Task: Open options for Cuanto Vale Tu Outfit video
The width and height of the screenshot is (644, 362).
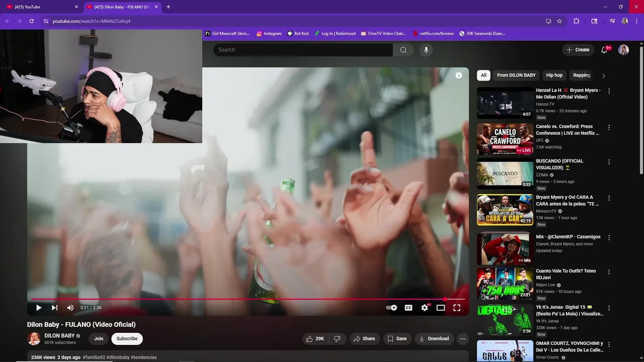Action: click(x=609, y=272)
